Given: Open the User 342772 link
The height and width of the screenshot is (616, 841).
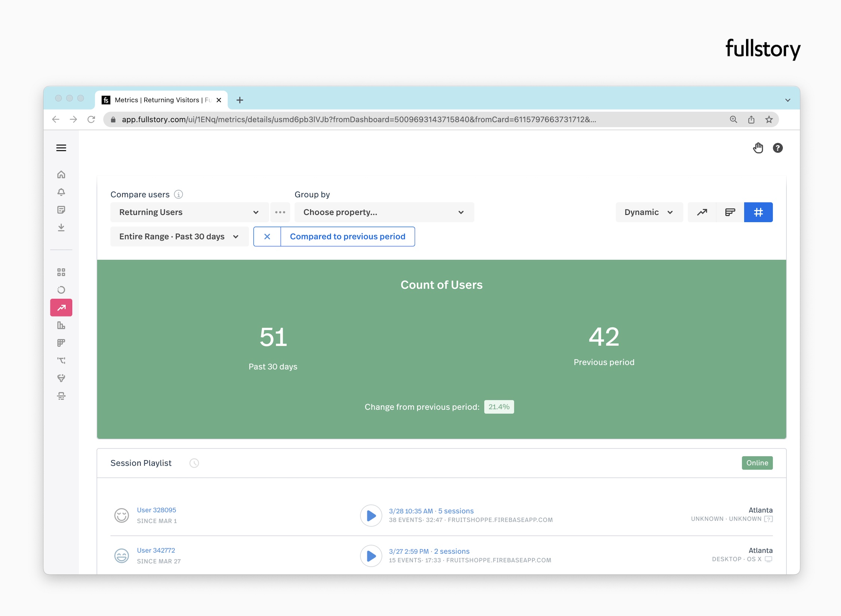Looking at the screenshot, I should pyautogui.click(x=156, y=550).
